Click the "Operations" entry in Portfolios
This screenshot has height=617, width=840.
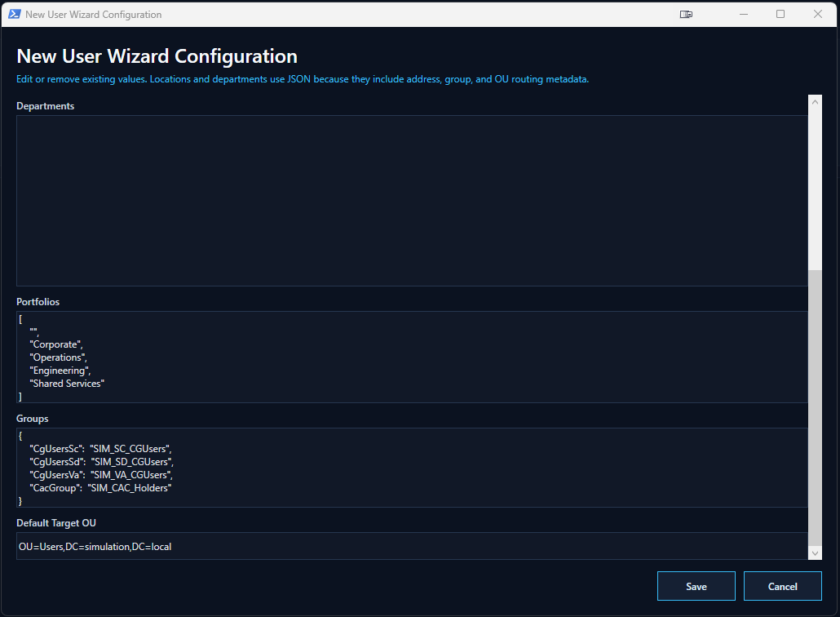pos(59,357)
